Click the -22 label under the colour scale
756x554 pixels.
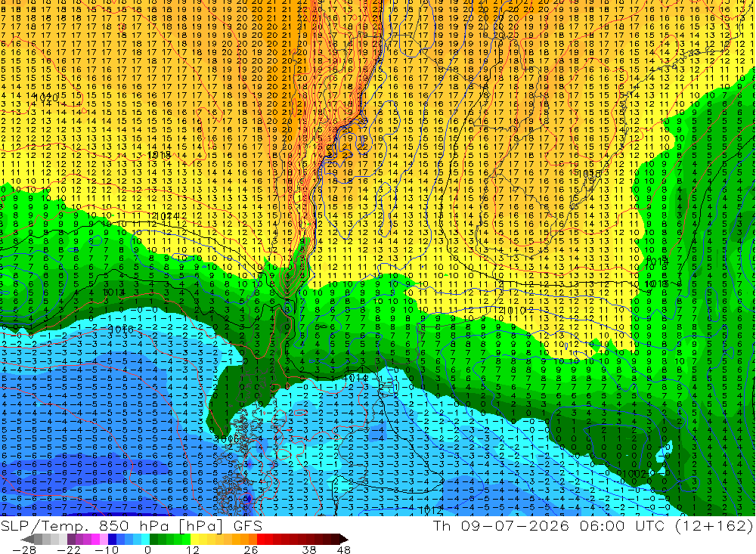coord(69,550)
